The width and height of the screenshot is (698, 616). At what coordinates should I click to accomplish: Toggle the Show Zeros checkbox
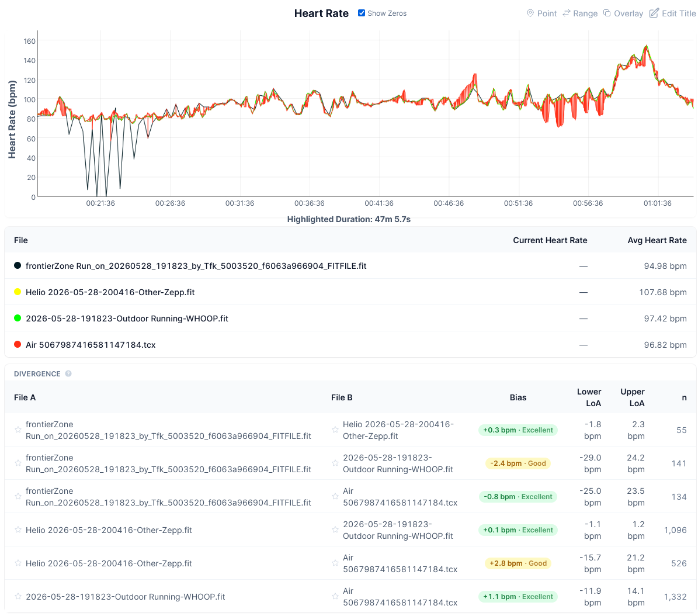coord(362,13)
